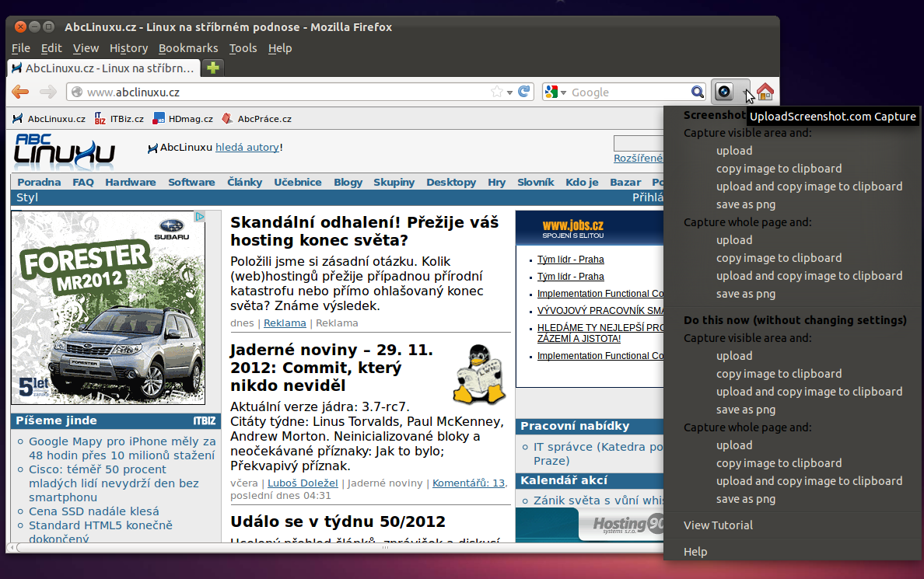Open the 'Komentářů: 13' link
The width and height of the screenshot is (924, 579).
(468, 483)
